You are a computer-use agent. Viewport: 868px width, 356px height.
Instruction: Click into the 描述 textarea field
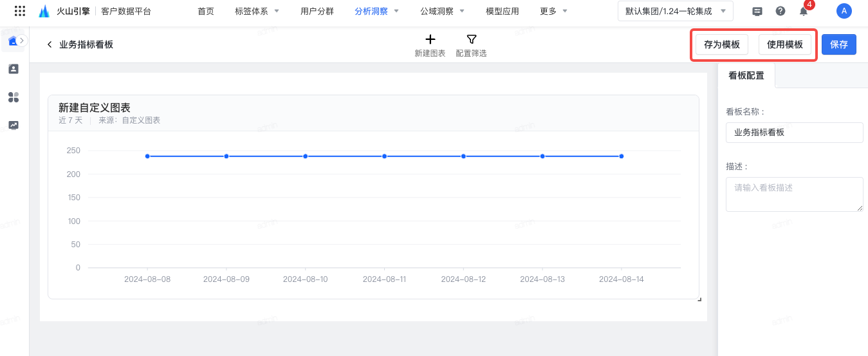[x=794, y=194]
